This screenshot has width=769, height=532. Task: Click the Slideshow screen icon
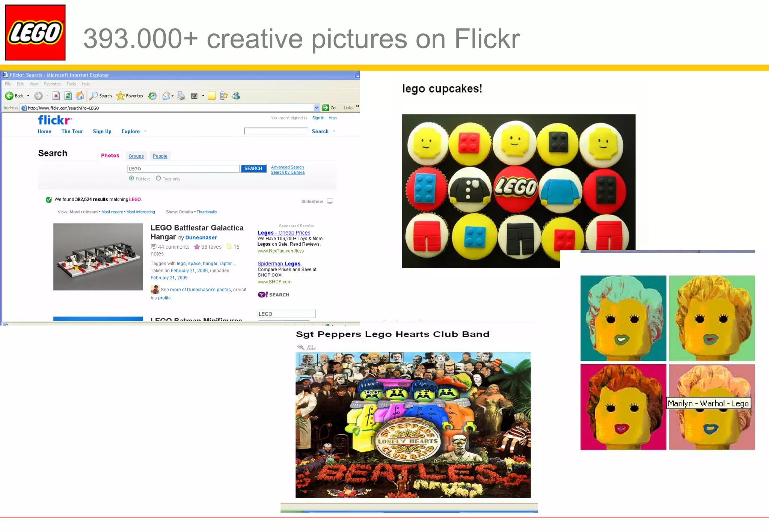[330, 201]
